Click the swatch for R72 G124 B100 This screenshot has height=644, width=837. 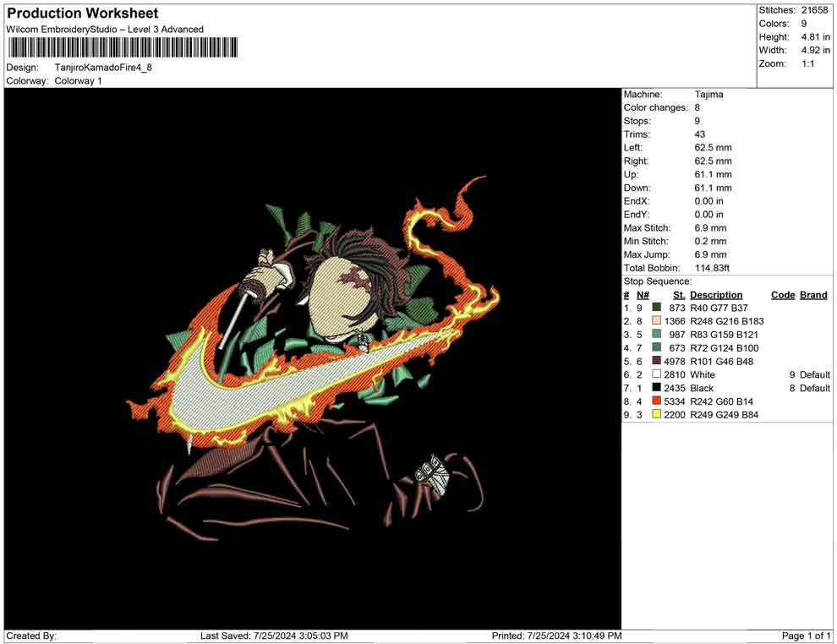[x=657, y=347]
